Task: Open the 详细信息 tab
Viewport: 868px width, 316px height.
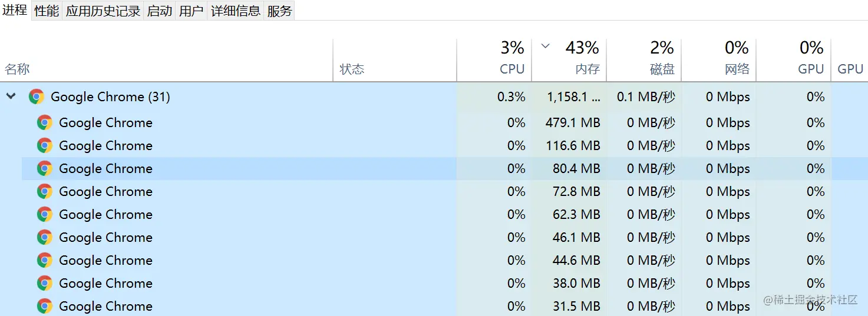Action: (236, 11)
